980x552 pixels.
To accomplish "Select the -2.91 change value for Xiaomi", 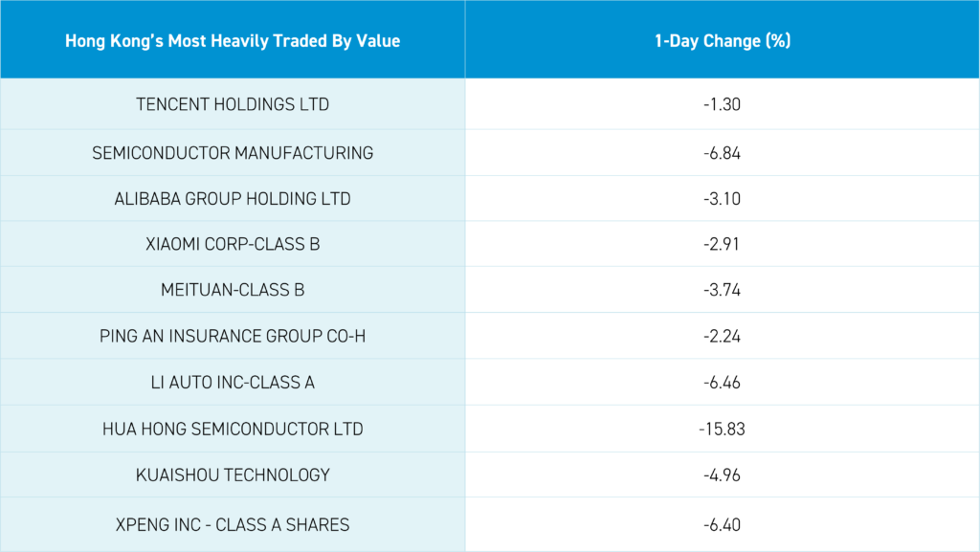I will pyautogui.click(x=722, y=244).
